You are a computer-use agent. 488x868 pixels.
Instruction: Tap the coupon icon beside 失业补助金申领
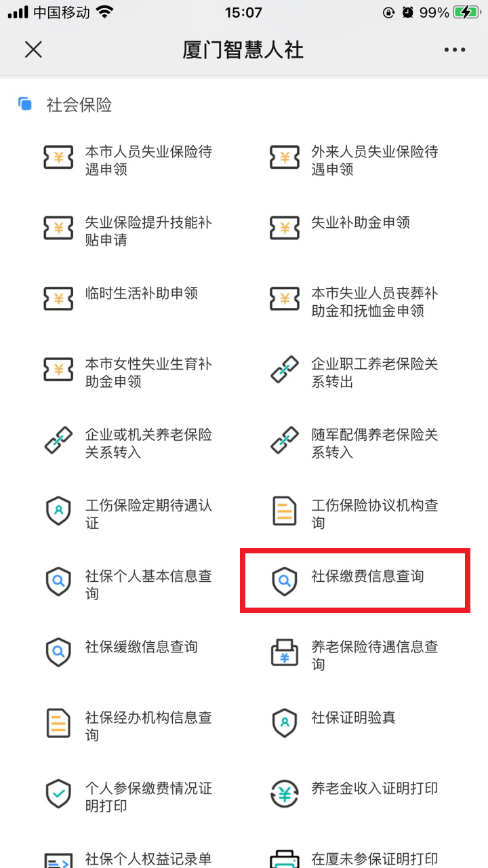click(285, 228)
